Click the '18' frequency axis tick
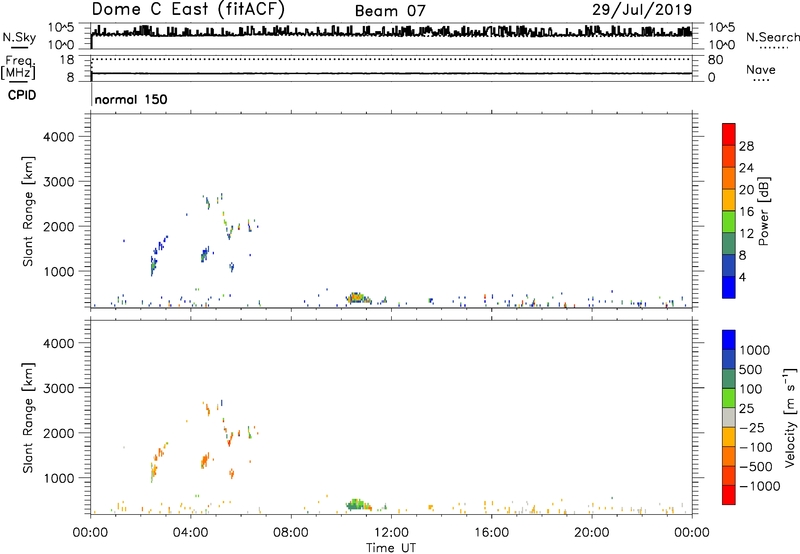800x554 pixels. pyautogui.click(x=67, y=60)
